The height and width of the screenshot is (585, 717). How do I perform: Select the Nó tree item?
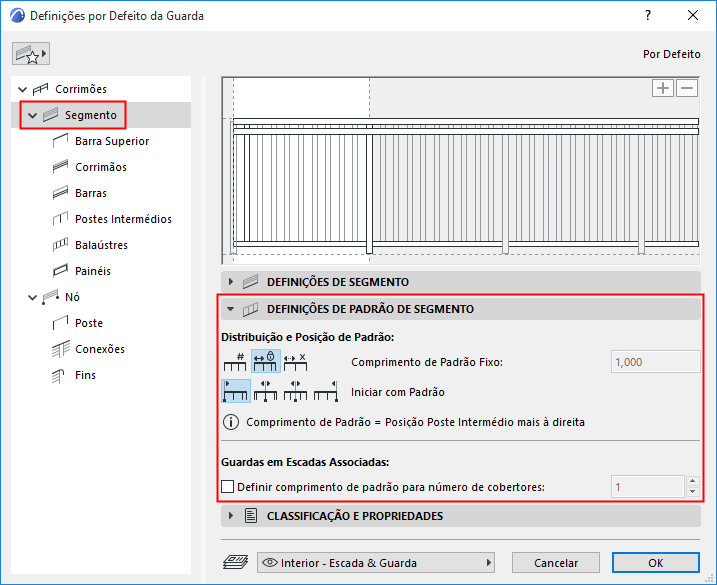coord(72,297)
